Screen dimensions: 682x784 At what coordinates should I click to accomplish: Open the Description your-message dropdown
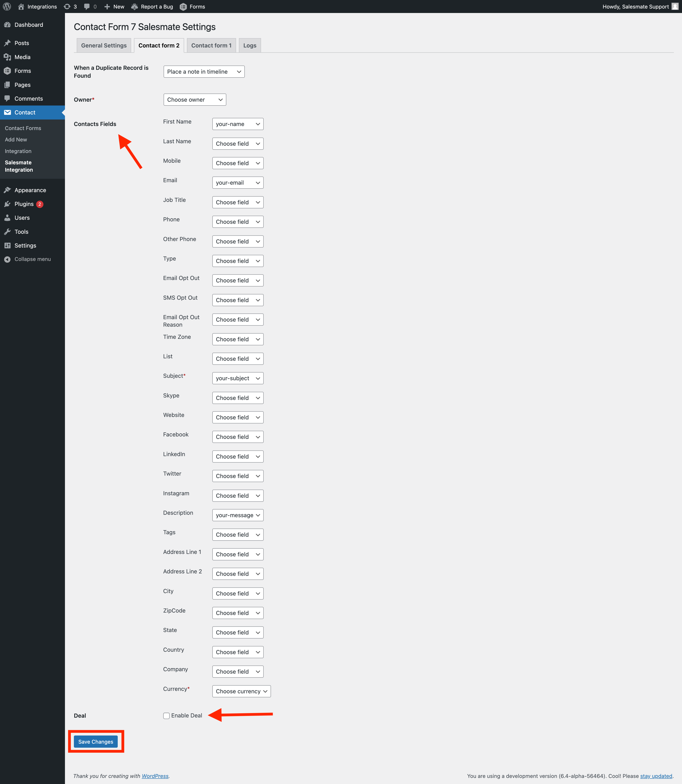coord(238,515)
